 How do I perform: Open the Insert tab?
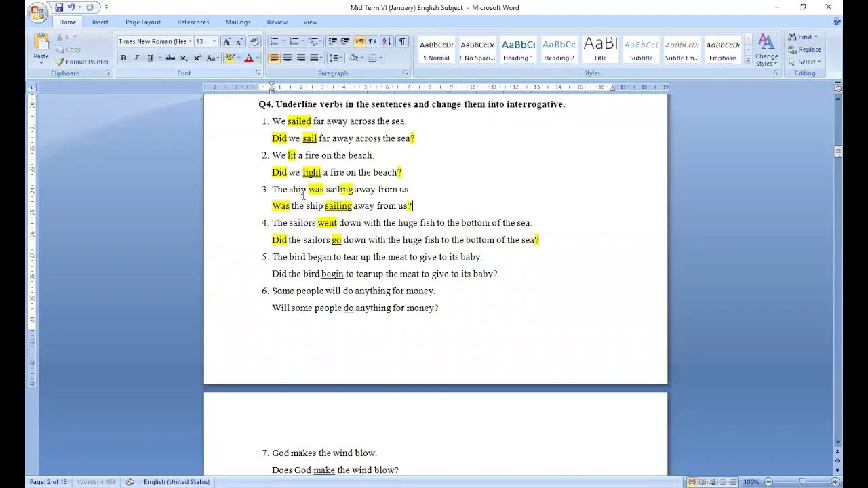pos(100,22)
